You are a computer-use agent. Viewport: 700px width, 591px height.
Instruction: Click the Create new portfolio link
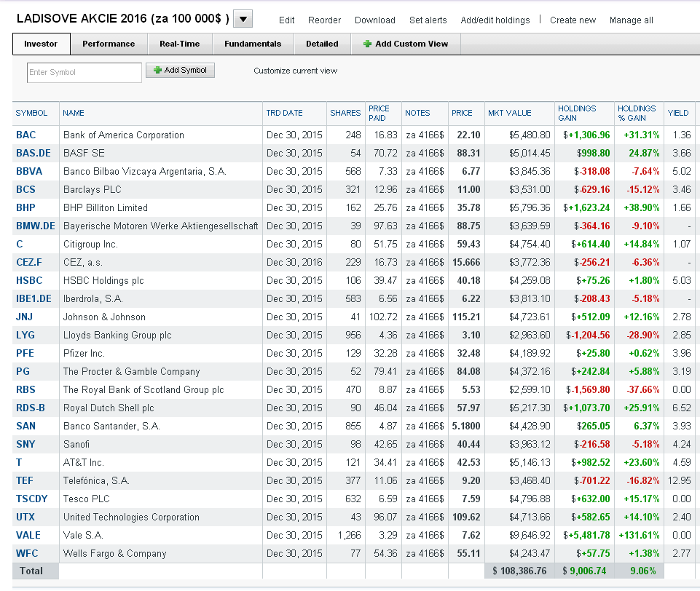pos(573,20)
